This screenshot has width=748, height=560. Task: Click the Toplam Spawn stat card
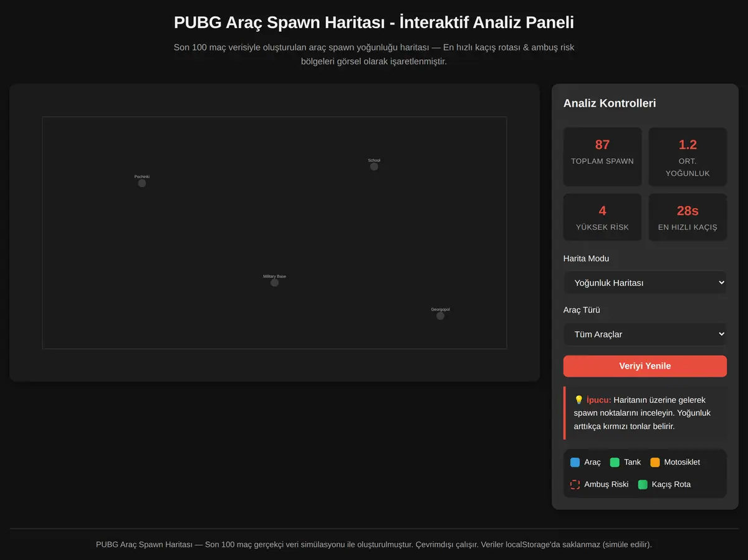click(602, 157)
